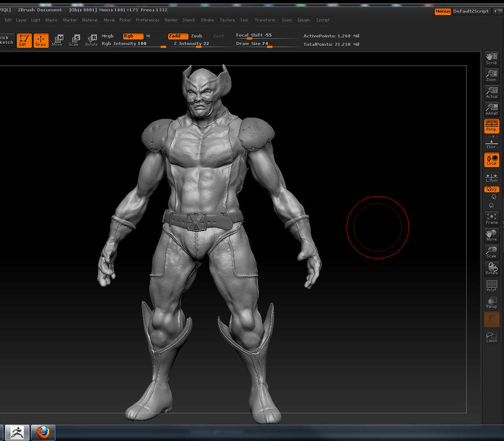504x441 pixels.
Task: Click the Draw Size slider
Action: click(x=267, y=44)
